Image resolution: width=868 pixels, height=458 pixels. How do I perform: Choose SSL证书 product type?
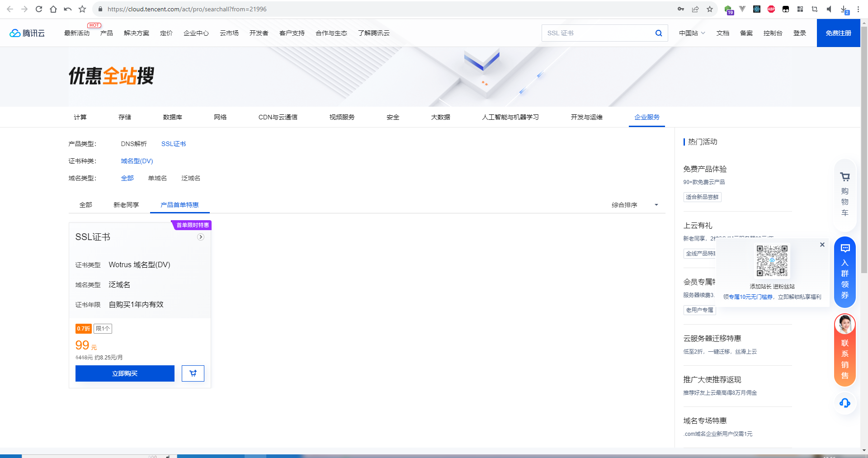click(174, 144)
